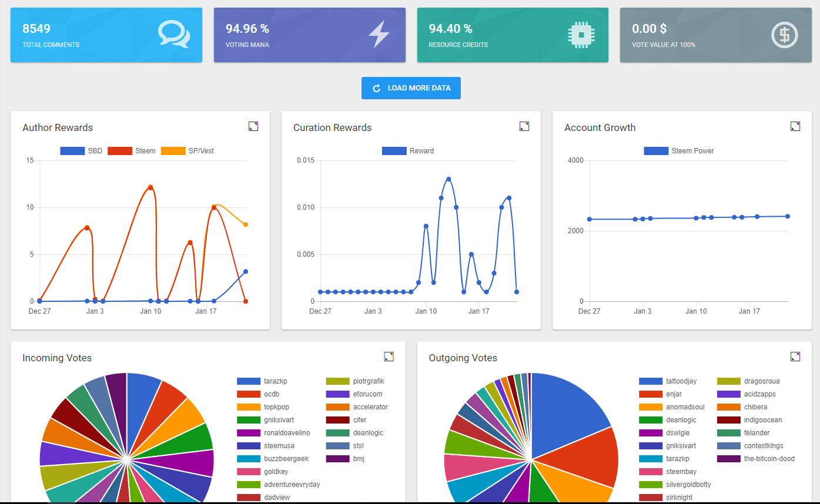Image resolution: width=820 pixels, height=504 pixels.
Task: Click the "8549" total comments value
Action: coord(36,29)
